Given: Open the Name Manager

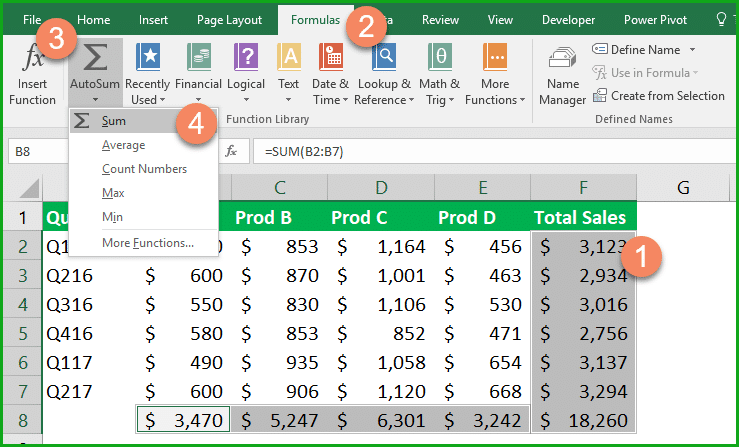Looking at the screenshot, I should coord(562,62).
